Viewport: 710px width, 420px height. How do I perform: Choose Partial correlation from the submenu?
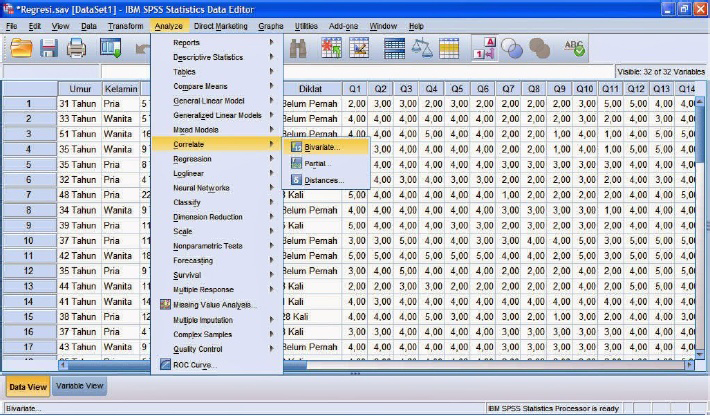[315, 163]
